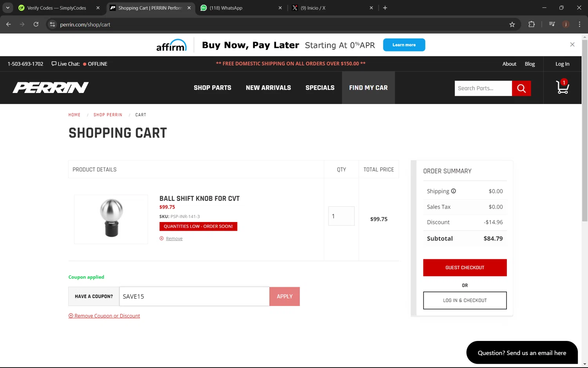
Task: Open the shopping cart icon in header
Action: coord(563,87)
